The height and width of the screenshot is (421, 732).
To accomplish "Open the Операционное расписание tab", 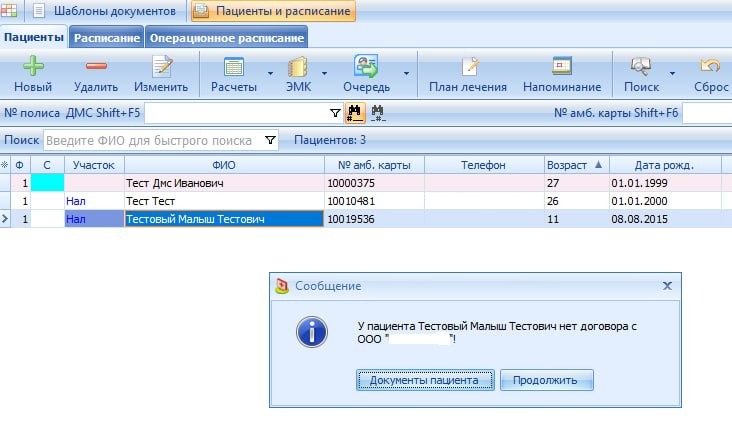I will click(x=227, y=38).
